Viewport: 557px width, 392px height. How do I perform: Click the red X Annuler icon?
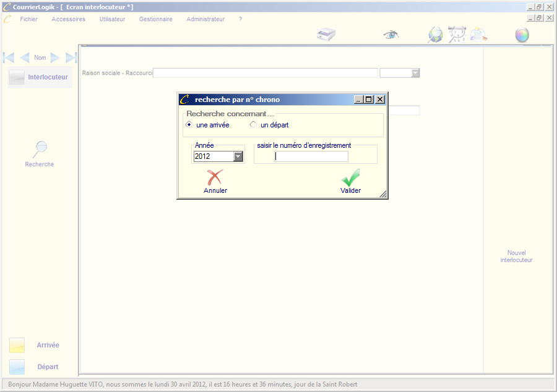(x=215, y=177)
